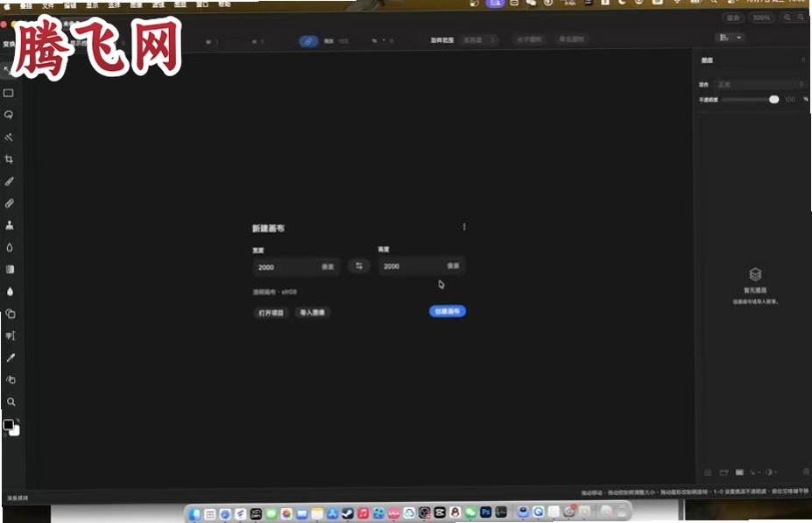Click the height field showing 2000
812x523 pixels.
tap(421, 266)
